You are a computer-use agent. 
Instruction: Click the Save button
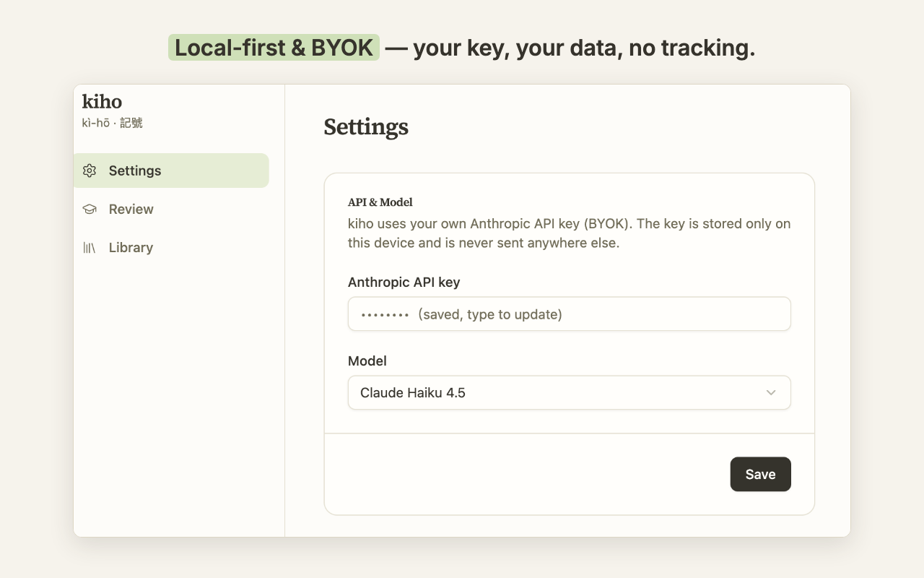tap(760, 474)
